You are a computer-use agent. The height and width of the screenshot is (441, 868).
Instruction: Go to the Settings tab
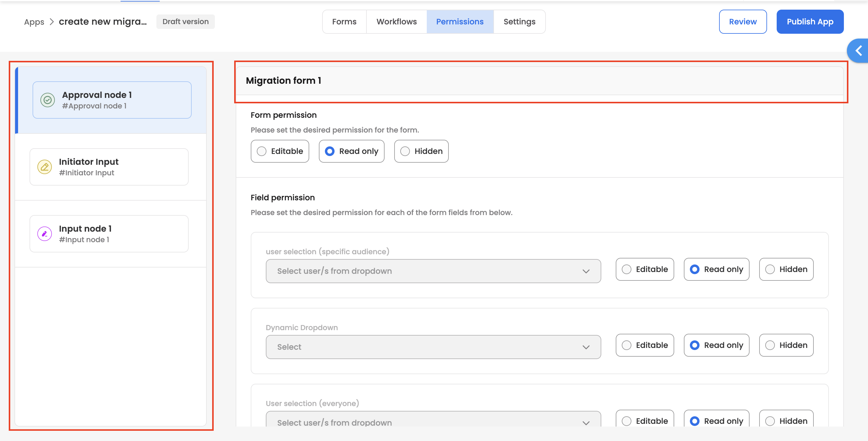coord(519,22)
